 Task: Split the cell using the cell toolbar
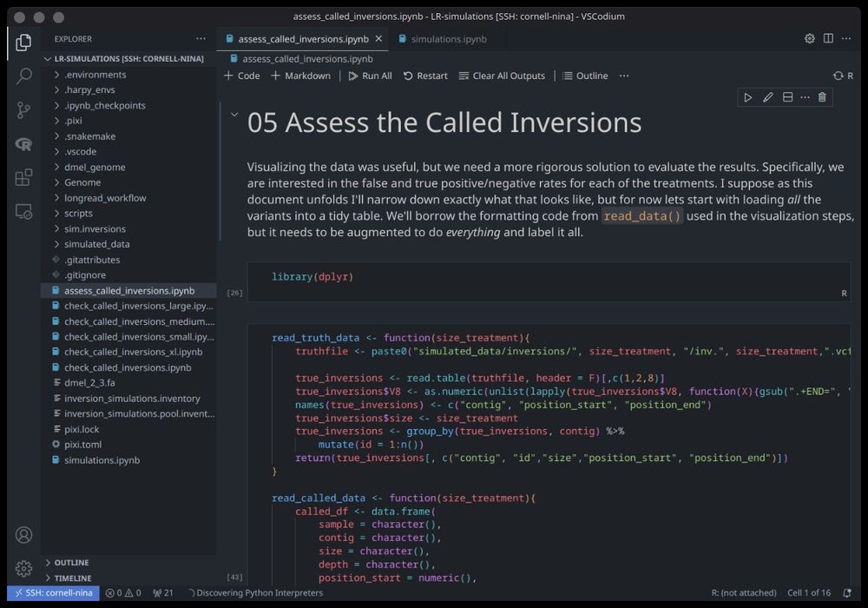[787, 97]
